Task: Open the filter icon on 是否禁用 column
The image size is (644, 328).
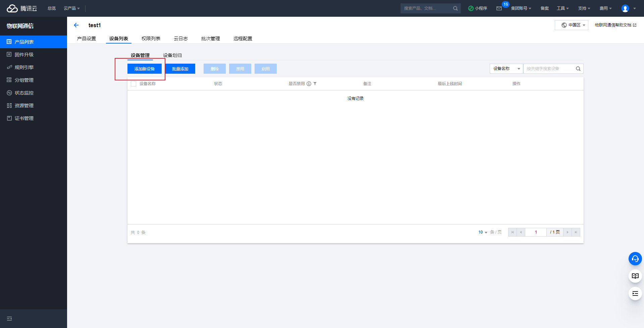Action: 315,84
